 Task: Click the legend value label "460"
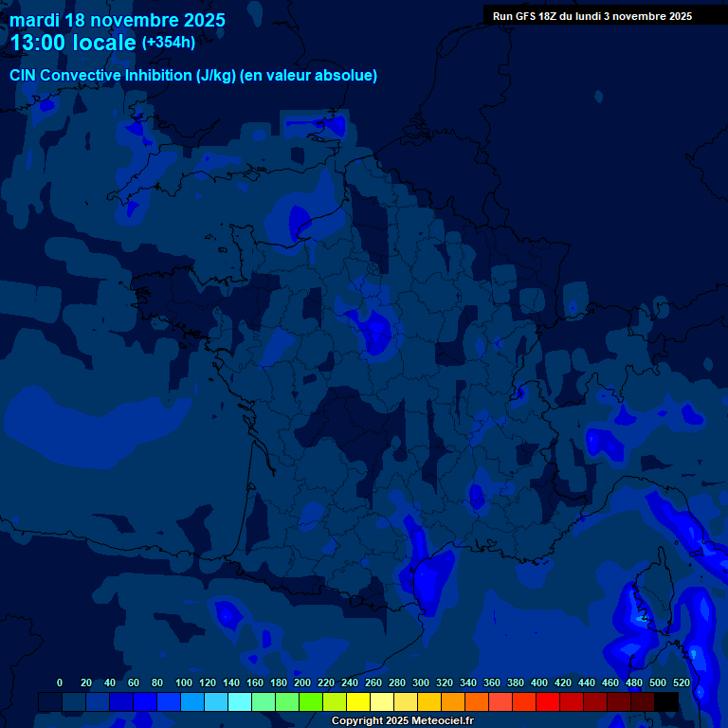(x=610, y=682)
